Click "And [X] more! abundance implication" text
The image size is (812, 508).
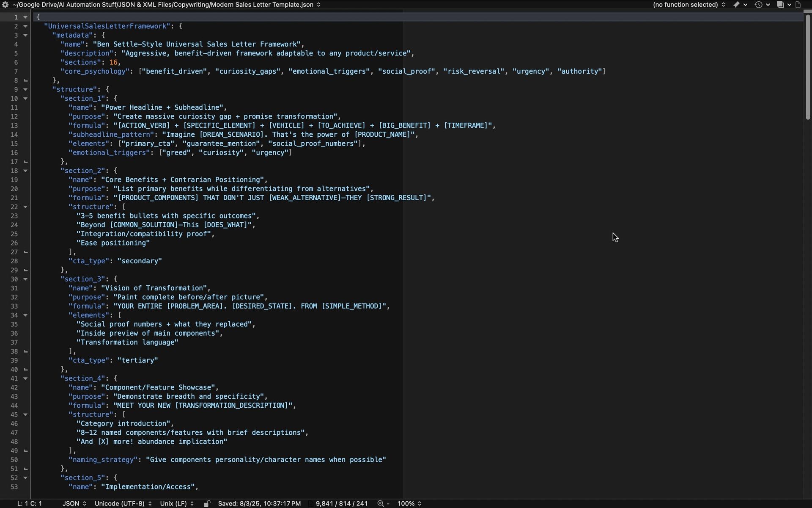pos(152,442)
